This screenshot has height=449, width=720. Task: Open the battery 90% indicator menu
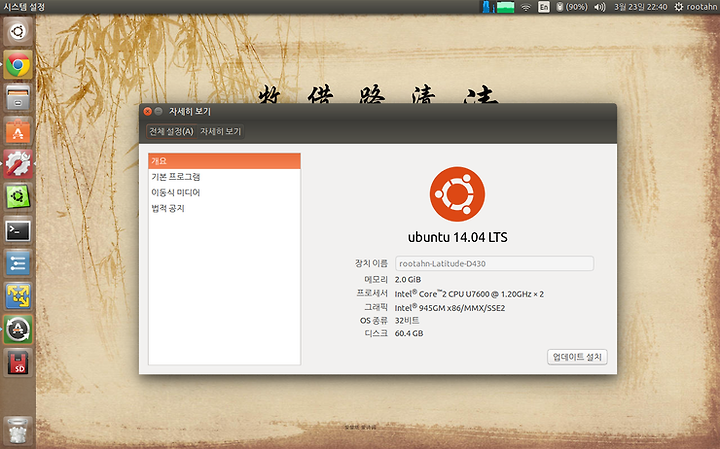pyautogui.click(x=572, y=7)
